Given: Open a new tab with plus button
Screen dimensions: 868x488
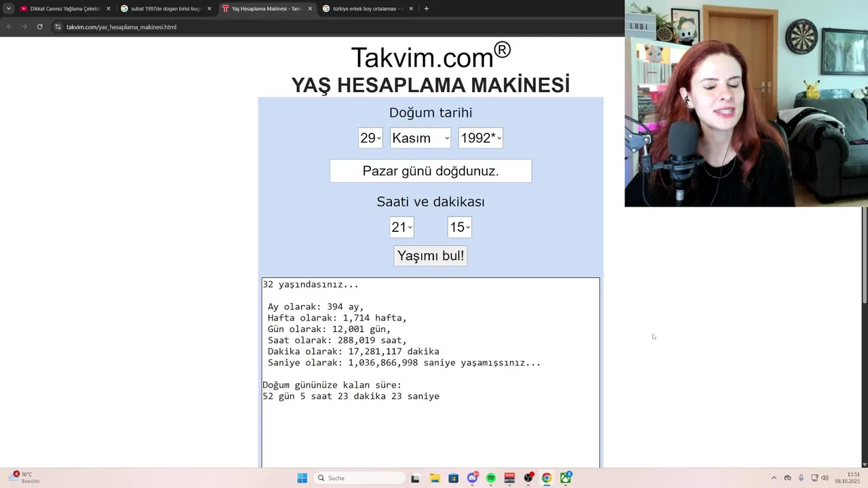Looking at the screenshot, I should (427, 9).
